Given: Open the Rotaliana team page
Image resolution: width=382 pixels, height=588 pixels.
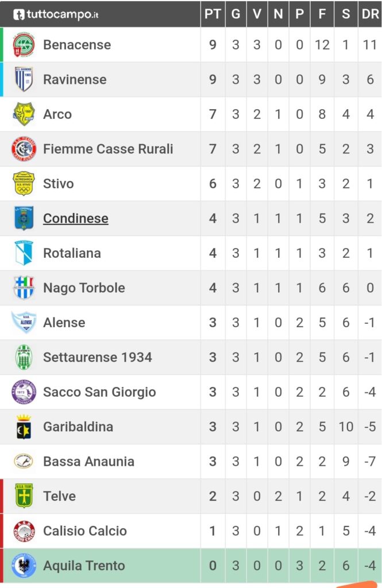Looking at the screenshot, I should pyautogui.click(x=72, y=253).
